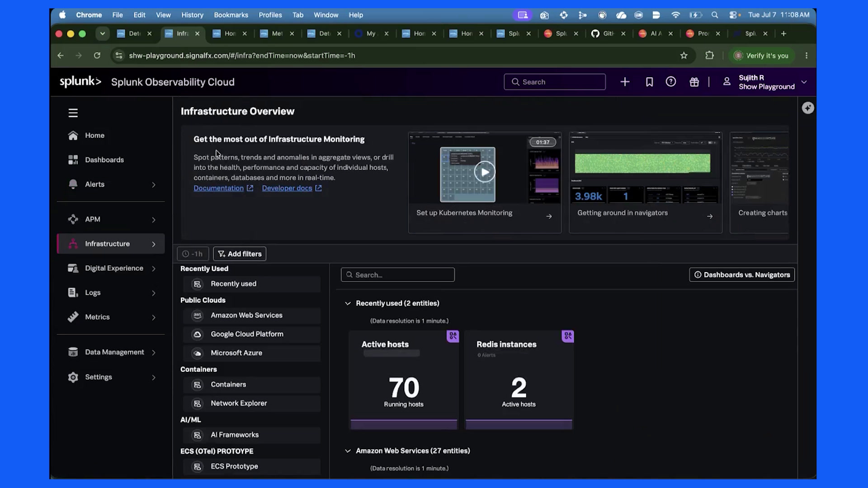This screenshot has height=488, width=868.
Task: Expand Digital Experience sidebar submenu
Action: pos(154,269)
